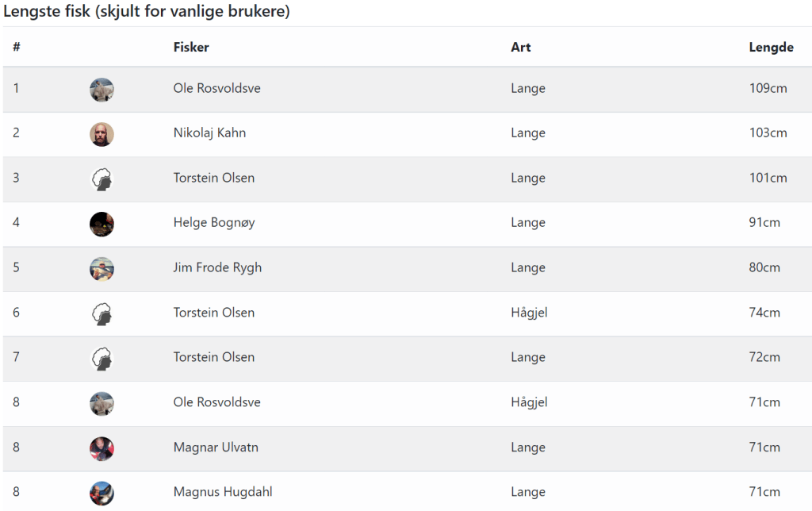Click Jim Frode Rygh's avatar image
812x511 pixels.
(x=101, y=269)
